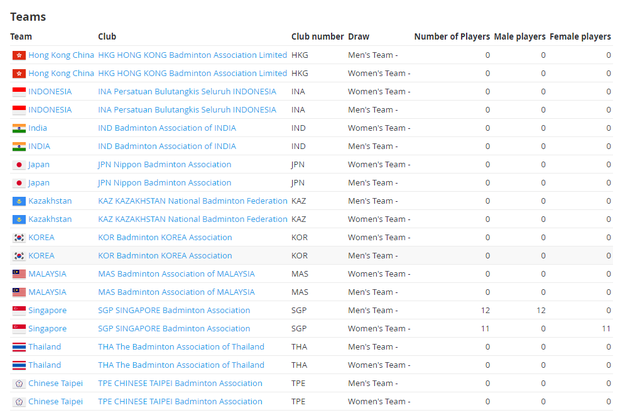The height and width of the screenshot is (420, 640).
Task: Open the uppercase INDIA team link
Action: (39, 147)
